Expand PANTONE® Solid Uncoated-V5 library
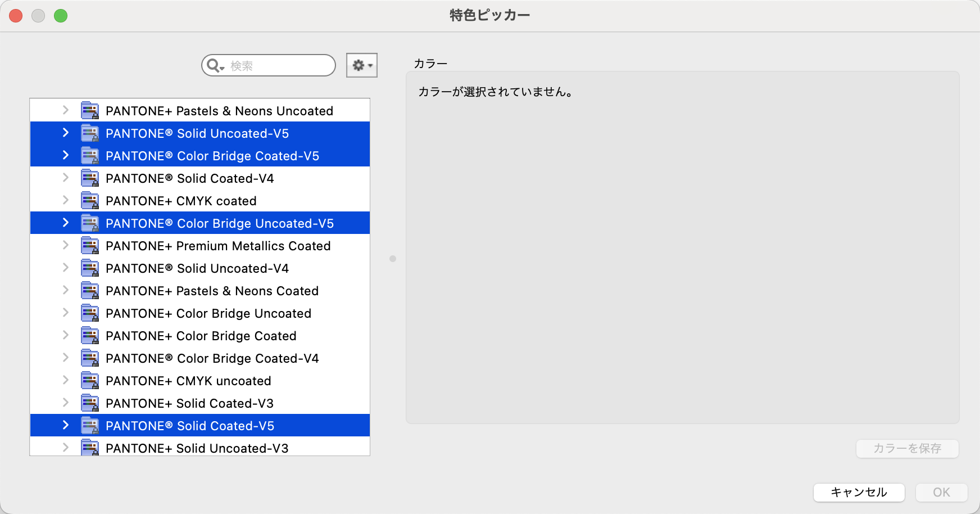This screenshot has width=980, height=514. [x=66, y=133]
